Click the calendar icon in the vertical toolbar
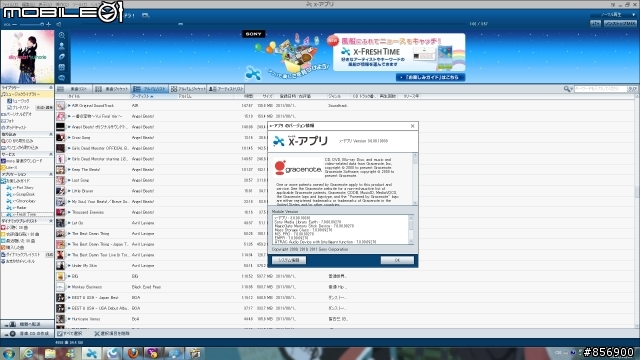The height and width of the screenshot is (360, 640). point(62,67)
